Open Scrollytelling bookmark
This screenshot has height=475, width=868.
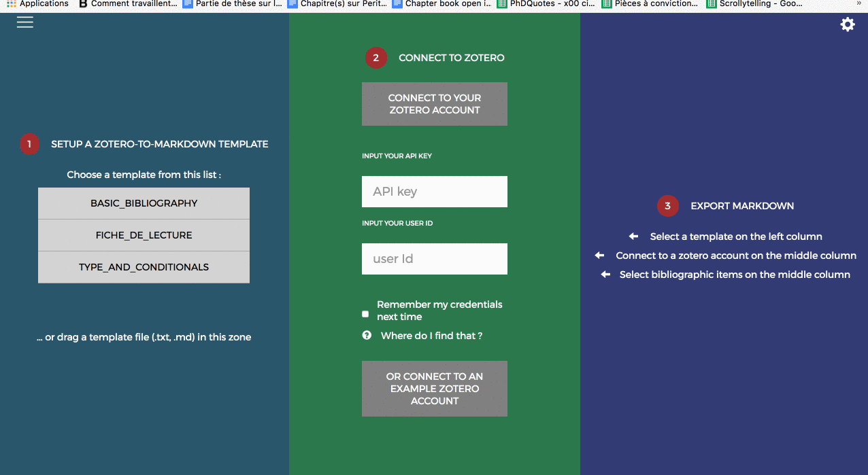[755, 3]
